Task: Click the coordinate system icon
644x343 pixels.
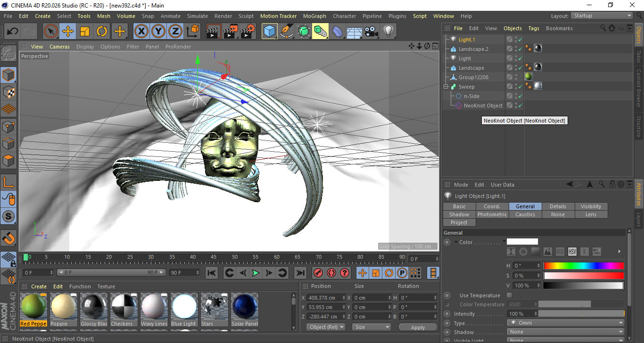Action: 192,32
